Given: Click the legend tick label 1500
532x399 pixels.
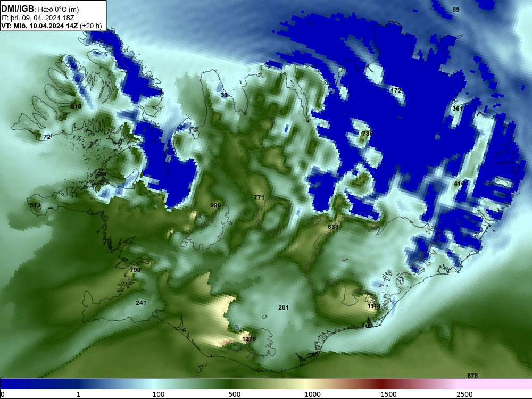Looking at the screenshot, I should tap(388, 394).
